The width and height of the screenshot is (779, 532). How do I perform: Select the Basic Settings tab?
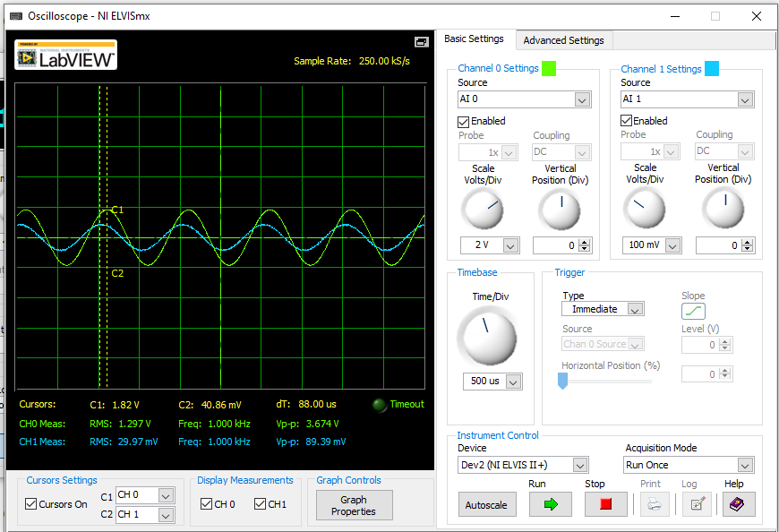coord(475,39)
